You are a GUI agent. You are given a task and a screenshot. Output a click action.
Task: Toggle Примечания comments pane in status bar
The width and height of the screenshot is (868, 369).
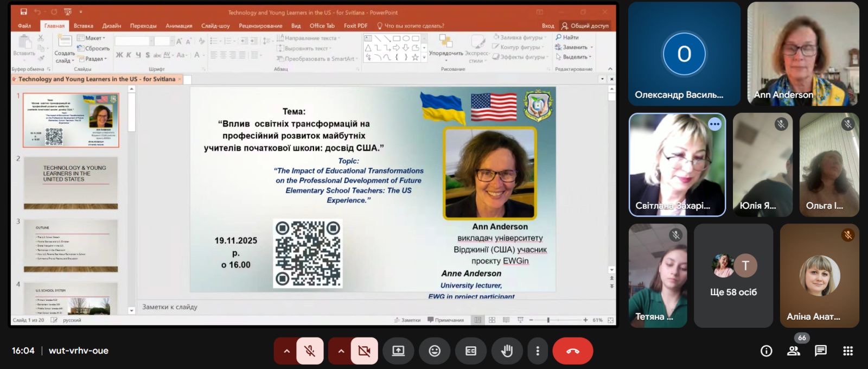pos(445,320)
